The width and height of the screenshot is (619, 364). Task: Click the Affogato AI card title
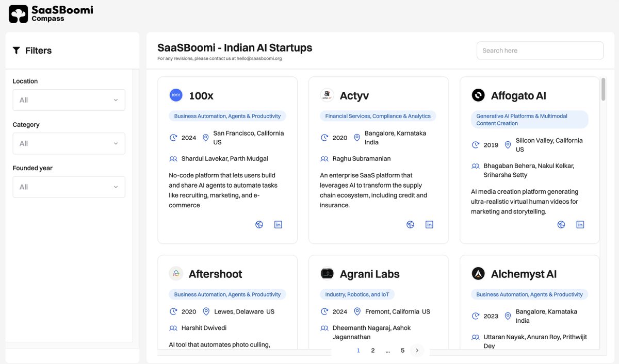pos(518,95)
